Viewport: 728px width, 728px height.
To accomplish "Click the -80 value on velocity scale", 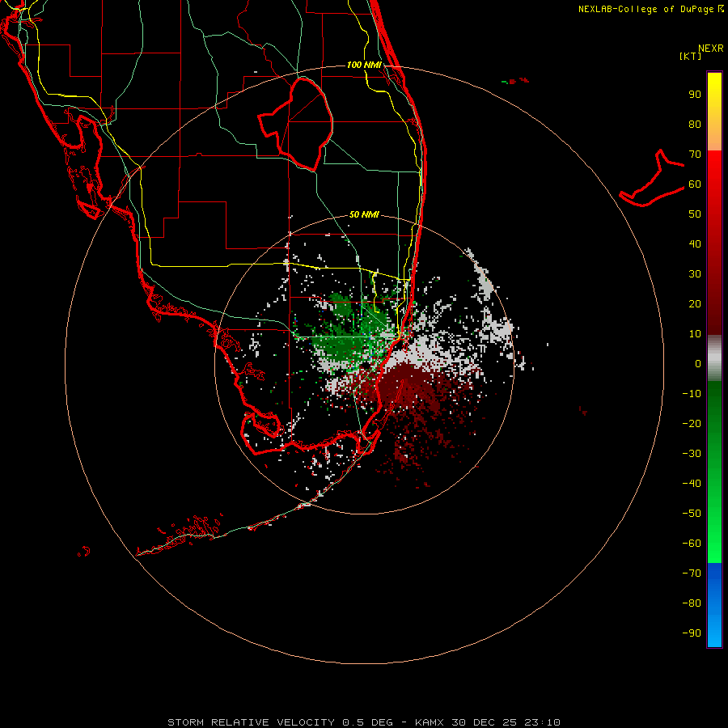I will pyautogui.click(x=692, y=603).
